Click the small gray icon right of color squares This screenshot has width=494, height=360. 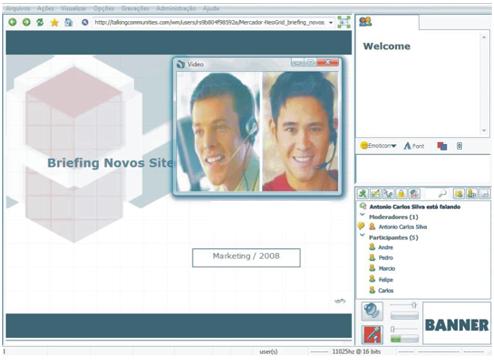coord(459,146)
